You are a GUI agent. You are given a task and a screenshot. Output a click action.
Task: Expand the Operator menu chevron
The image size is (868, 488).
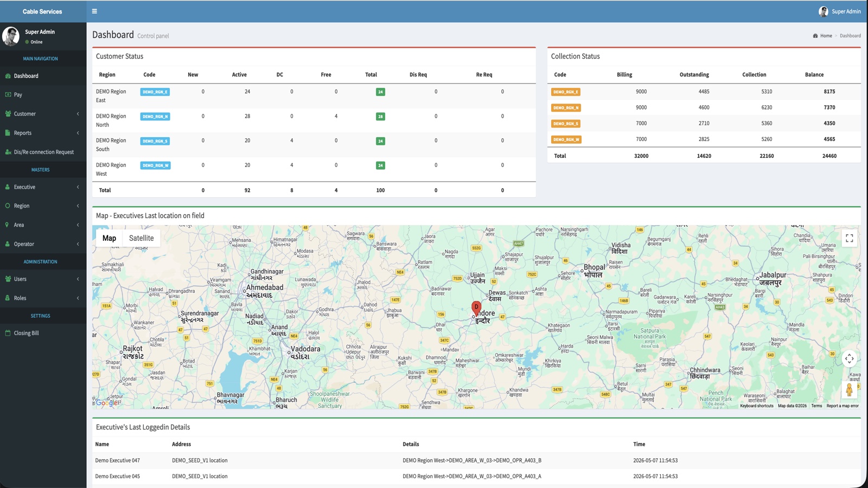(x=78, y=244)
